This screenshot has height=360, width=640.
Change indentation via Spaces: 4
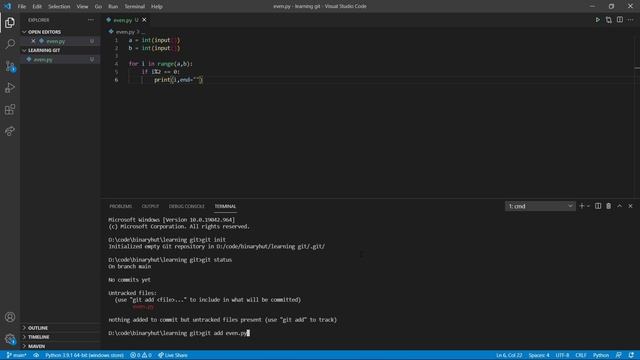coord(539,355)
